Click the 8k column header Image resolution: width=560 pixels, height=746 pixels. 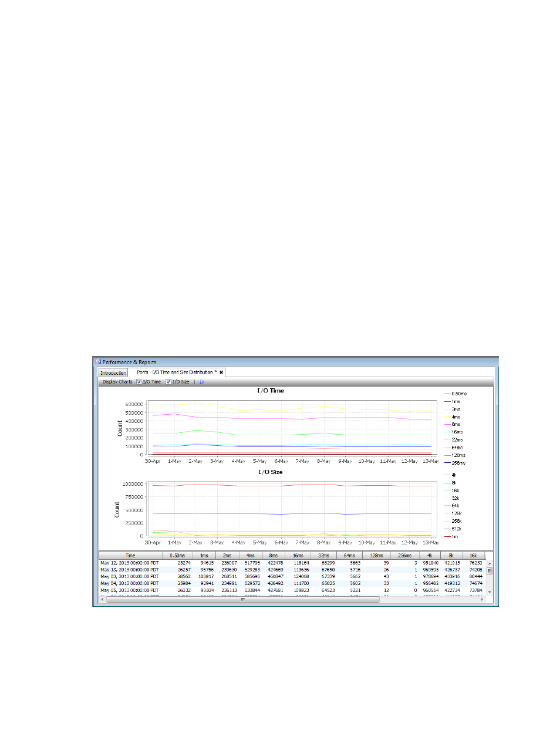click(451, 555)
